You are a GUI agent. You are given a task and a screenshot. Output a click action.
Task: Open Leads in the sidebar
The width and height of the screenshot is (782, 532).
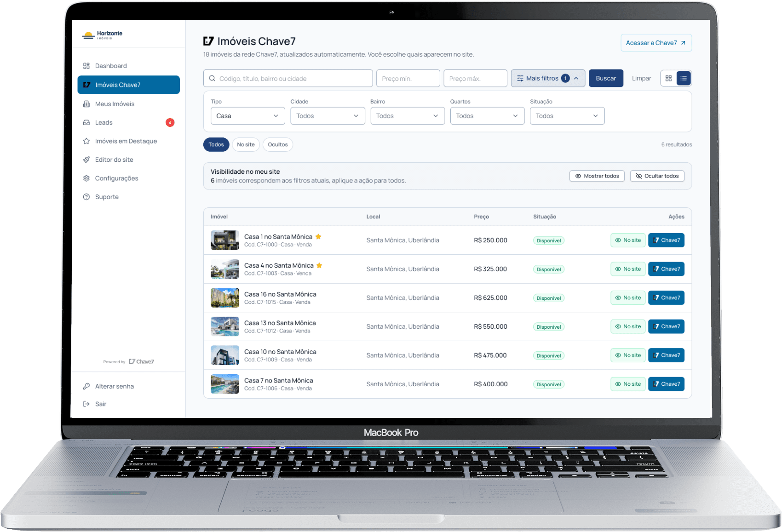(x=128, y=122)
